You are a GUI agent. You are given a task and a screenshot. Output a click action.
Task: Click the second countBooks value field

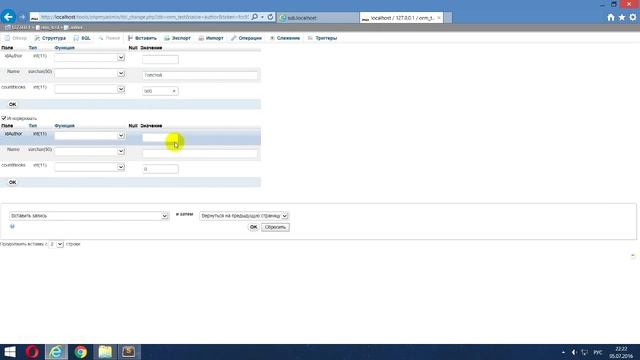(160, 169)
